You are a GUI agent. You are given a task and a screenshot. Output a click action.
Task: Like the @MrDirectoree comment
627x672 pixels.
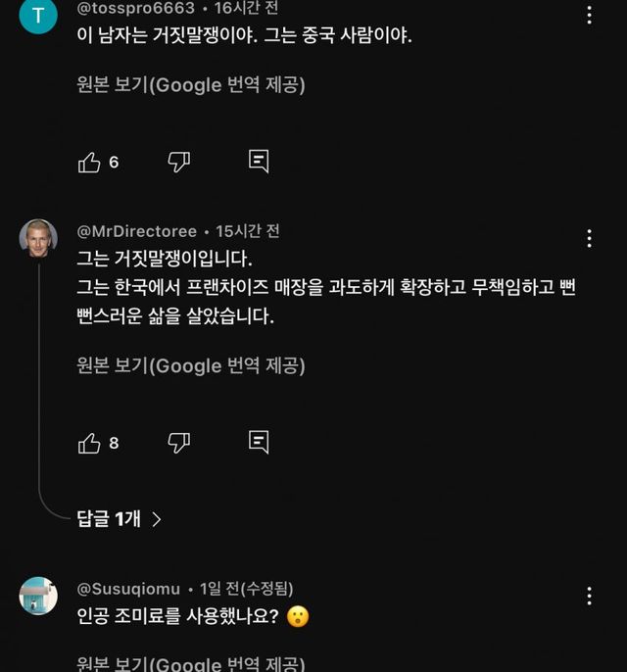[89, 443]
